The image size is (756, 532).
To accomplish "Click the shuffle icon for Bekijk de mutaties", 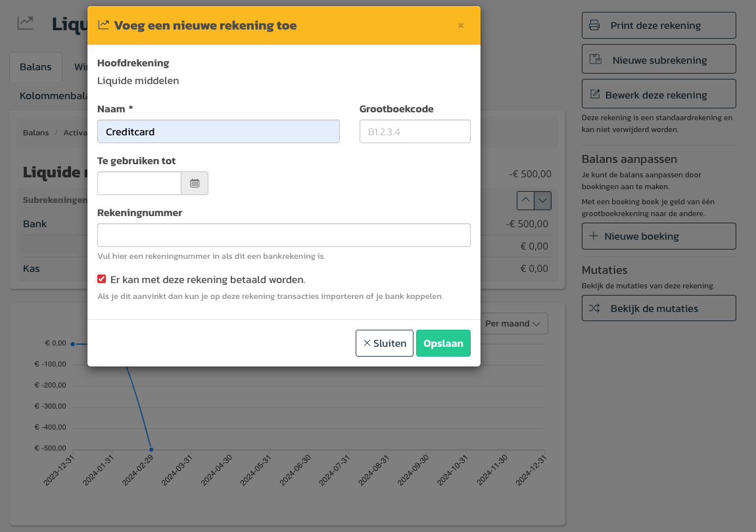I will point(594,309).
